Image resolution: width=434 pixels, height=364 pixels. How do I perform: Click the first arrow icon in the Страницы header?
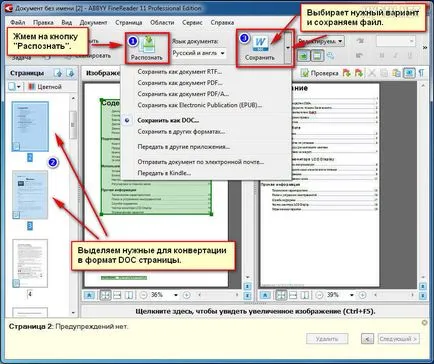(58, 73)
